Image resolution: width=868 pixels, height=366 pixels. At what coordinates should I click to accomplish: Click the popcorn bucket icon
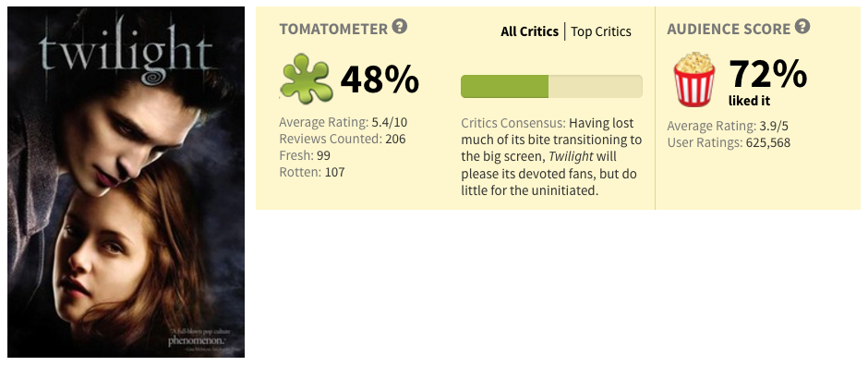coord(694,79)
